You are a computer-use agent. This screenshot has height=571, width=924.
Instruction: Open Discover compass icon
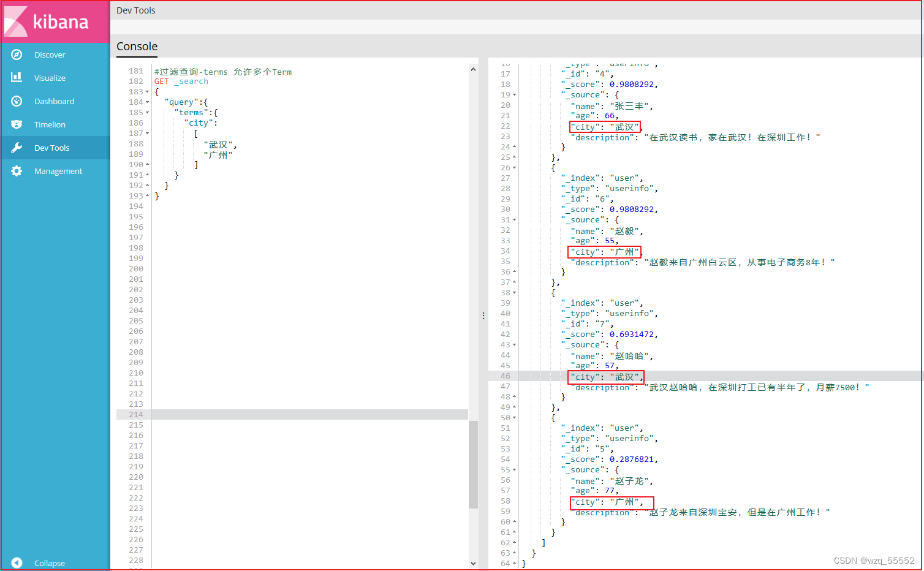click(17, 55)
